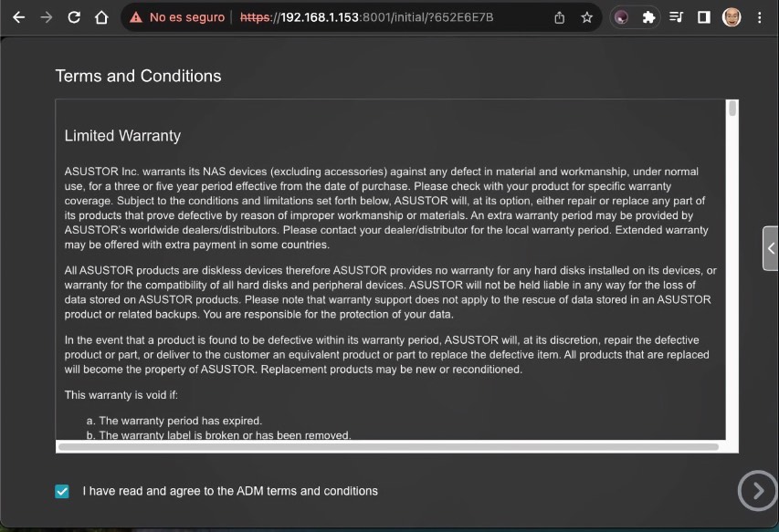Click the next arrow circle button
The width and height of the screenshot is (779, 532).
coord(757,490)
